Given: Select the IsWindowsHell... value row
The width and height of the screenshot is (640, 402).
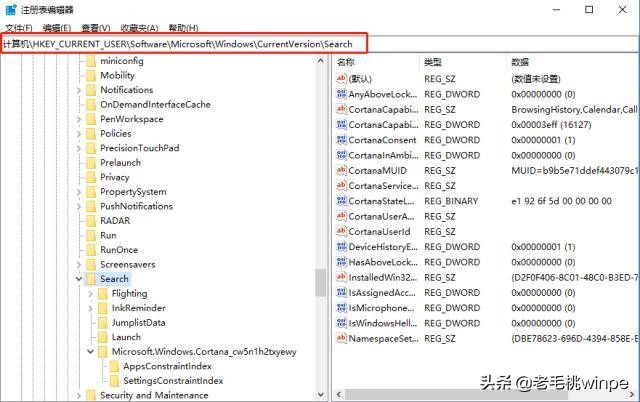Looking at the screenshot, I should pyautogui.click(x=487, y=323).
